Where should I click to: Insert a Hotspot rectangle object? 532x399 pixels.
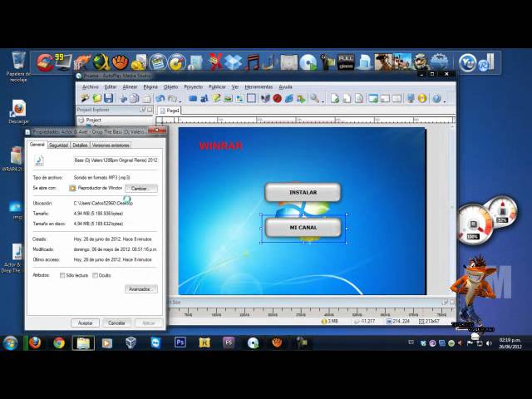251,98
